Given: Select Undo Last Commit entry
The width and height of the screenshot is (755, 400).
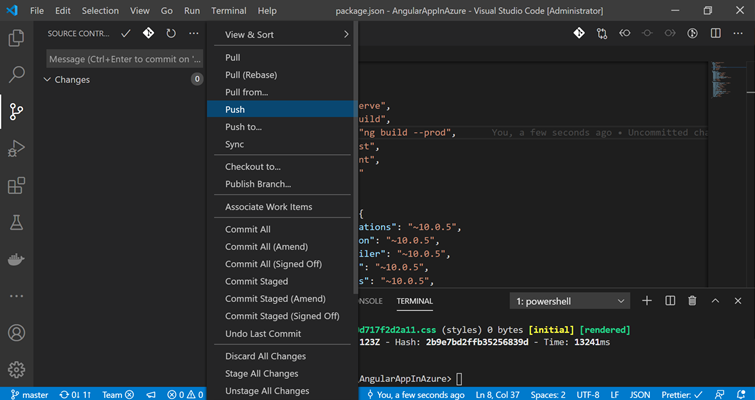Looking at the screenshot, I should pos(282,334).
